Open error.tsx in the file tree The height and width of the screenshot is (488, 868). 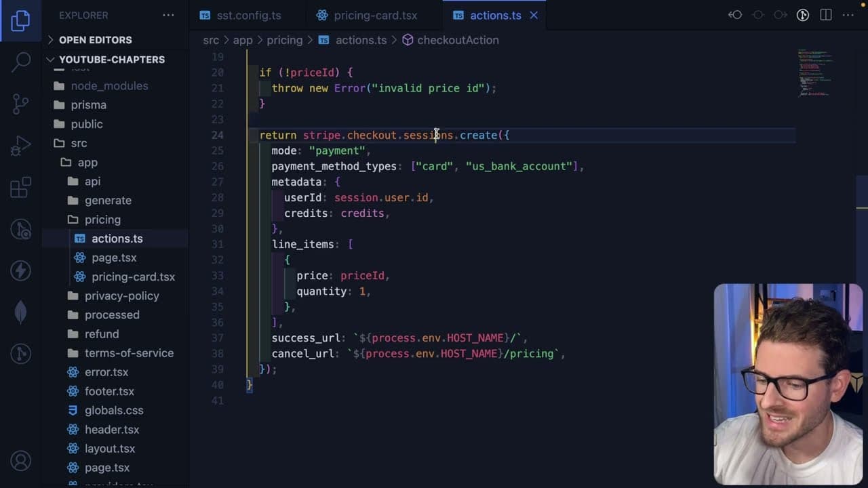pos(106,372)
